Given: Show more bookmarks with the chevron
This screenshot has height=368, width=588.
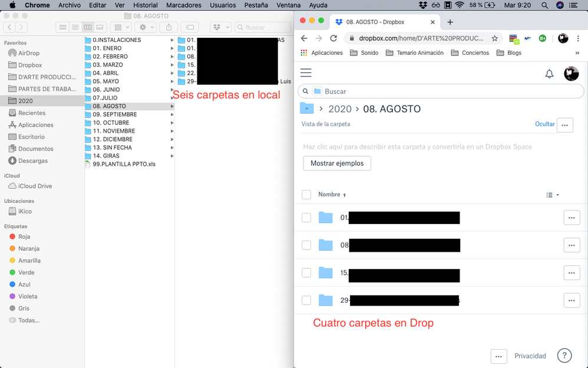Looking at the screenshot, I should point(577,53).
